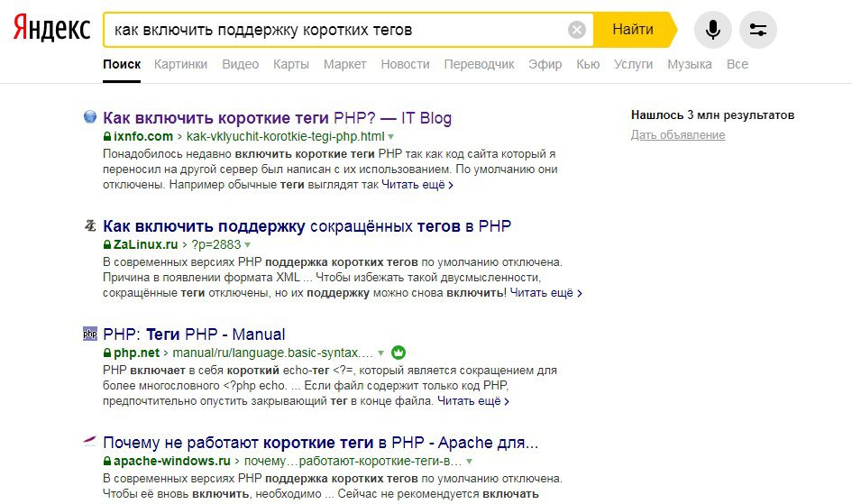This screenshot has height=504, width=852.
Task: Click the apache-windows.ru favicon
Action: 89,441
